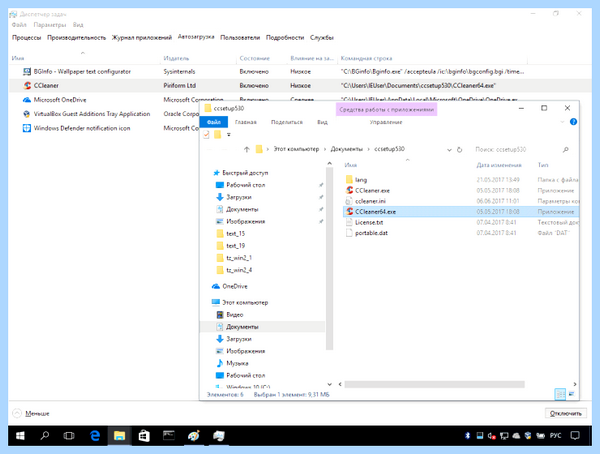
Task: Open the Процессы tab
Action: pyautogui.click(x=26, y=38)
